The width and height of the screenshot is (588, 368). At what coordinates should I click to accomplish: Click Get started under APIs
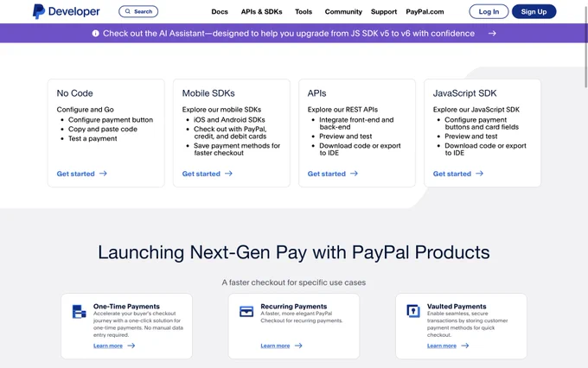(x=327, y=174)
